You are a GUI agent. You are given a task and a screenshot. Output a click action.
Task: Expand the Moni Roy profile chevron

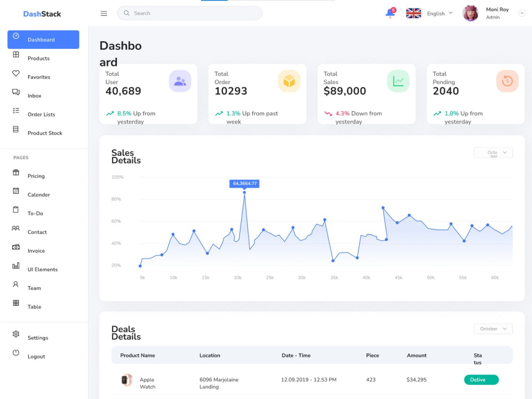[x=522, y=13]
